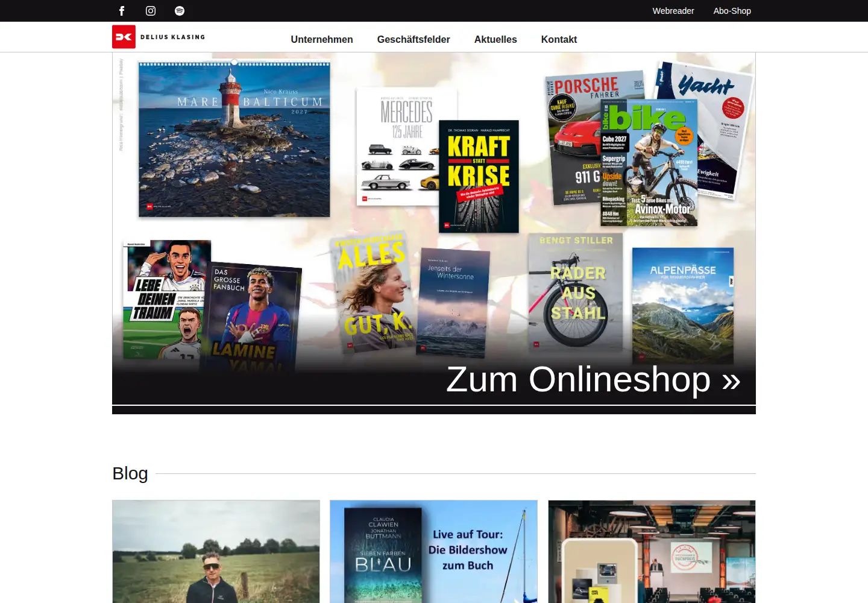The image size is (868, 603).
Task: Click the Delius Klasing logo
Action: pyautogui.click(x=159, y=37)
